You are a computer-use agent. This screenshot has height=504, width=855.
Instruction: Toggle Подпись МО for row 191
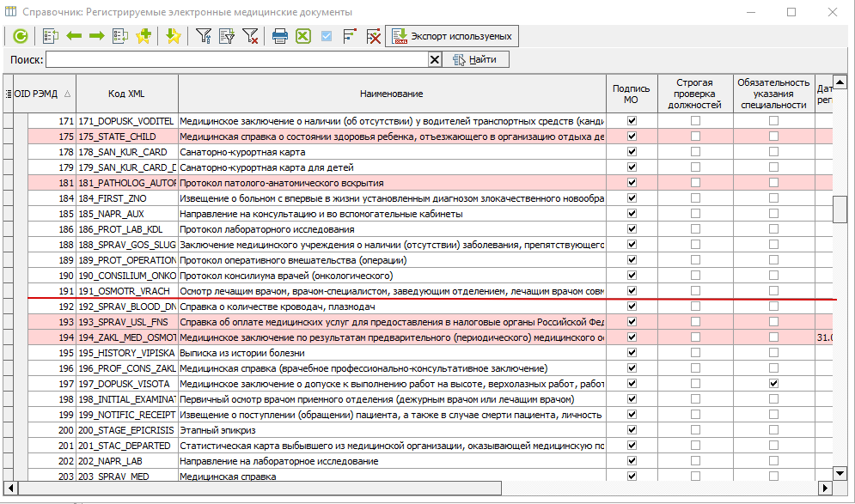pyautogui.click(x=632, y=291)
